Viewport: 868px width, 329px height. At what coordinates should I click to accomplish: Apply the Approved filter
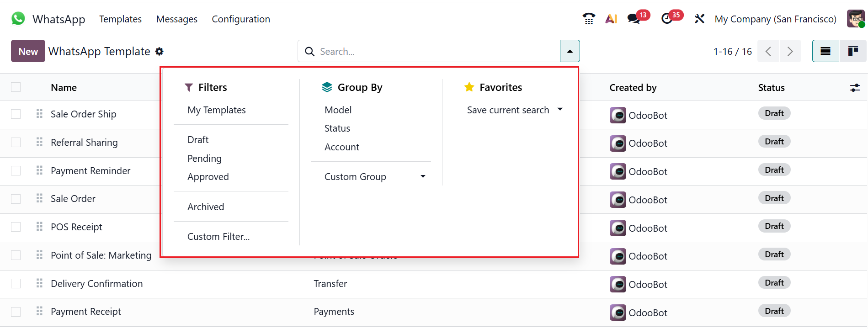208,177
